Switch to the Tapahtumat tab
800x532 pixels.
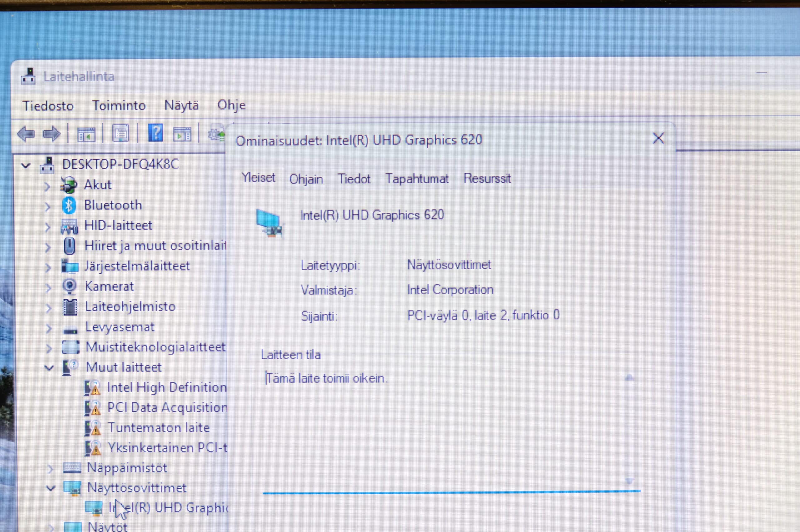[417, 179]
